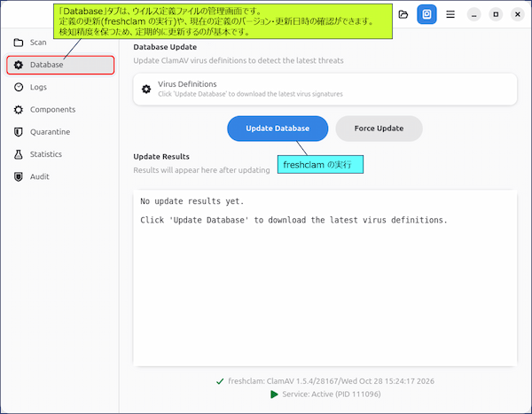Click the freshclam version status text
Viewport: 532px width, 414px height.
click(331, 381)
